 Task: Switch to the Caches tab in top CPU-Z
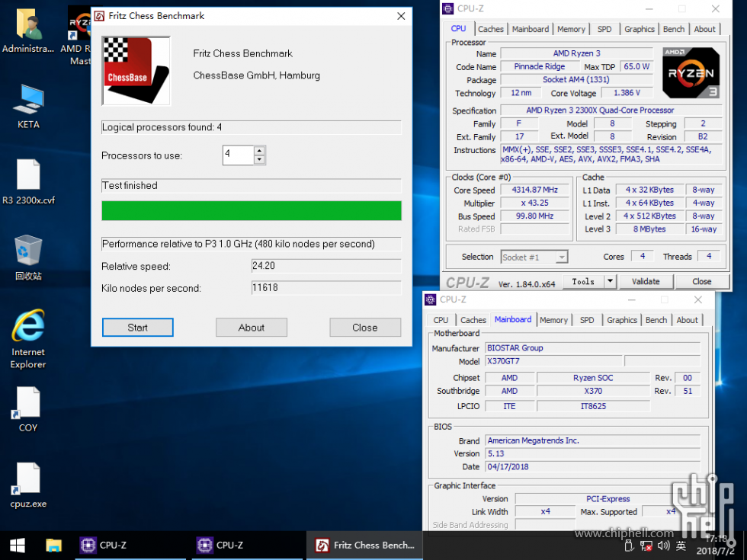pyautogui.click(x=490, y=29)
